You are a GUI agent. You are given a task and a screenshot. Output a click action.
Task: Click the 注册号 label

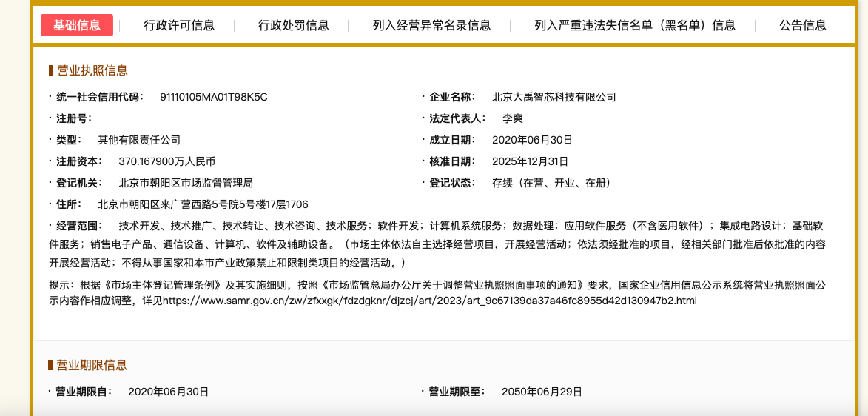coord(74,118)
